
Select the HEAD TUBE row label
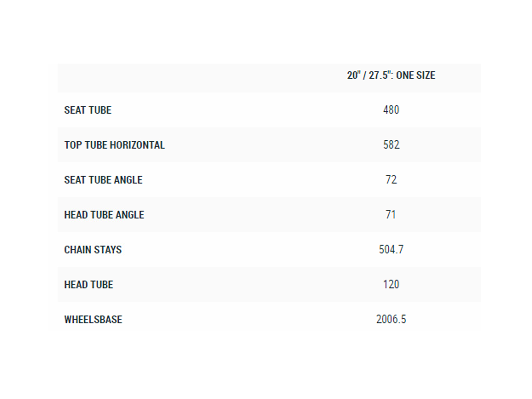[89, 285]
